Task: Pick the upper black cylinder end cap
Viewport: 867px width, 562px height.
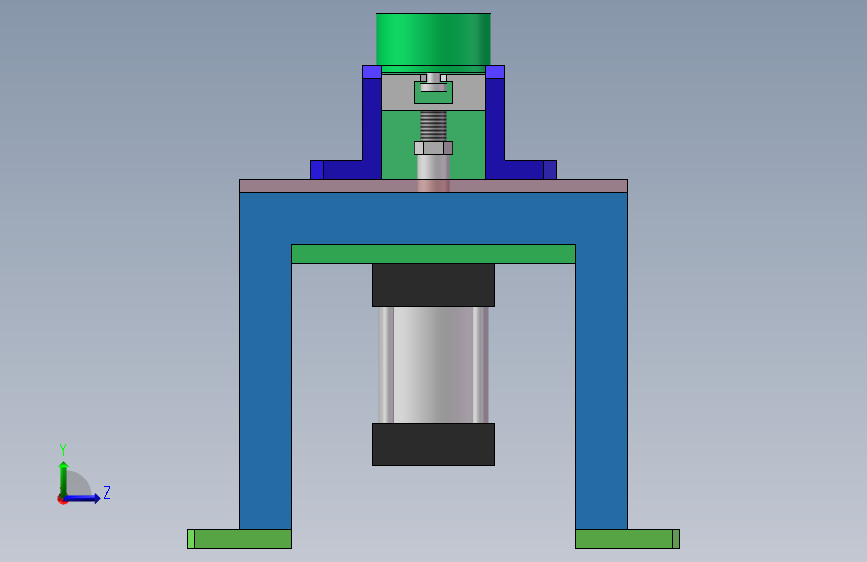Action: coord(433,285)
